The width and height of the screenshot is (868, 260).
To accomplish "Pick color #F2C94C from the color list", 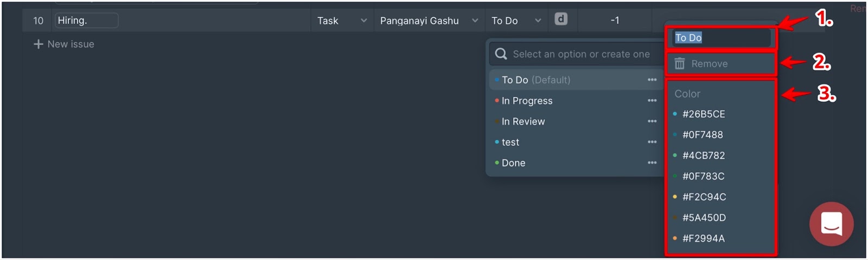I will click(704, 197).
